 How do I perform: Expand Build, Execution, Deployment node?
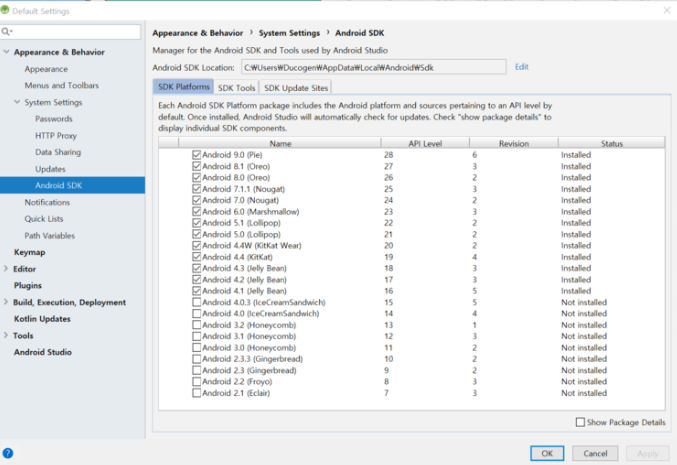click(6, 302)
